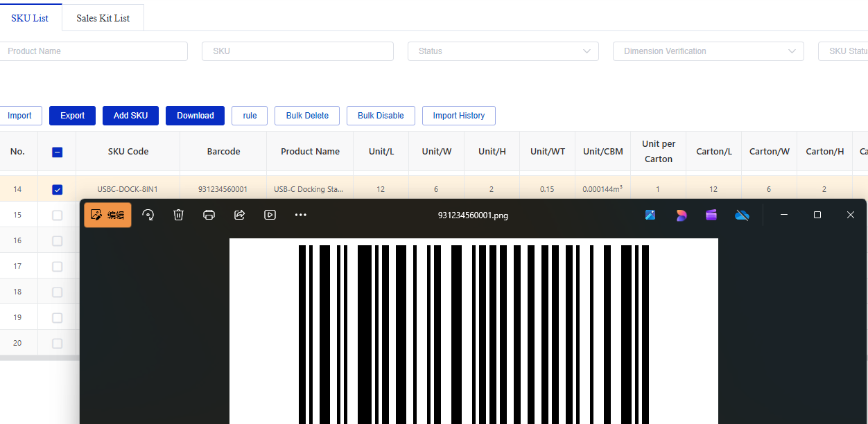
Task: Check the checkbox for row 18
Action: 58,292
